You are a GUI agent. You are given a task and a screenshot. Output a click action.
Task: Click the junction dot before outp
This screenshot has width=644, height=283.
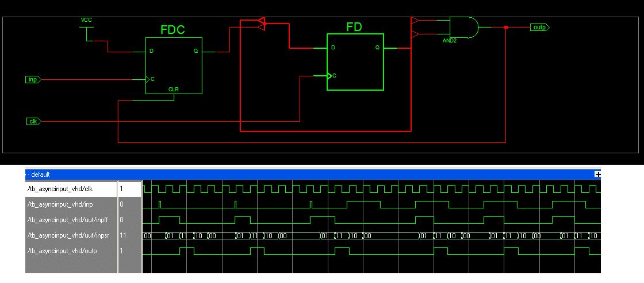coord(506,28)
